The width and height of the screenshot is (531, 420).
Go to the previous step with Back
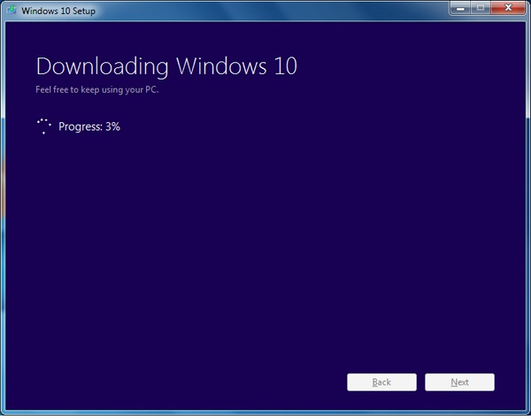381,382
